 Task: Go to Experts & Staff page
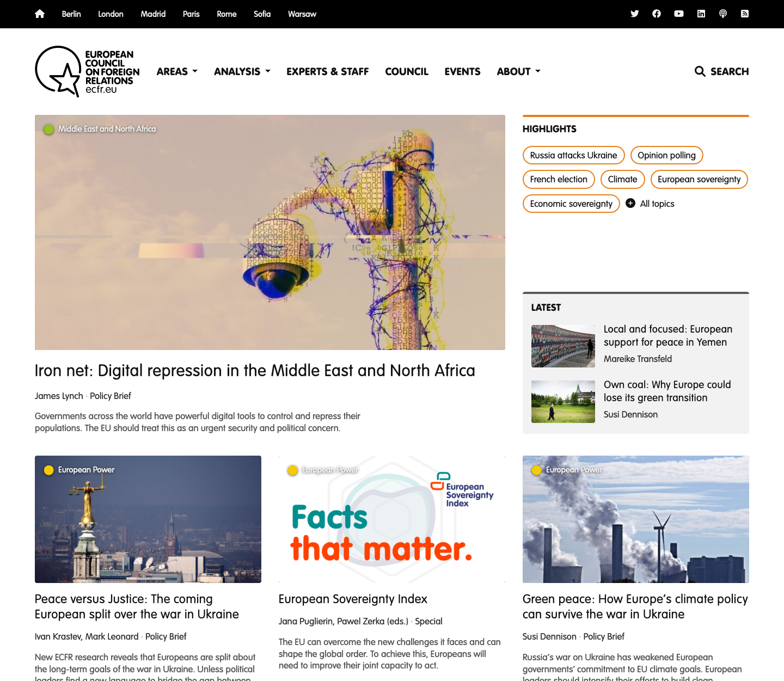pyautogui.click(x=327, y=71)
